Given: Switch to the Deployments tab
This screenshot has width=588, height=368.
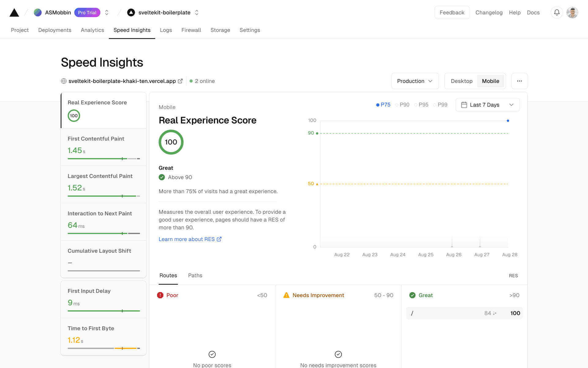Looking at the screenshot, I should coord(55,30).
